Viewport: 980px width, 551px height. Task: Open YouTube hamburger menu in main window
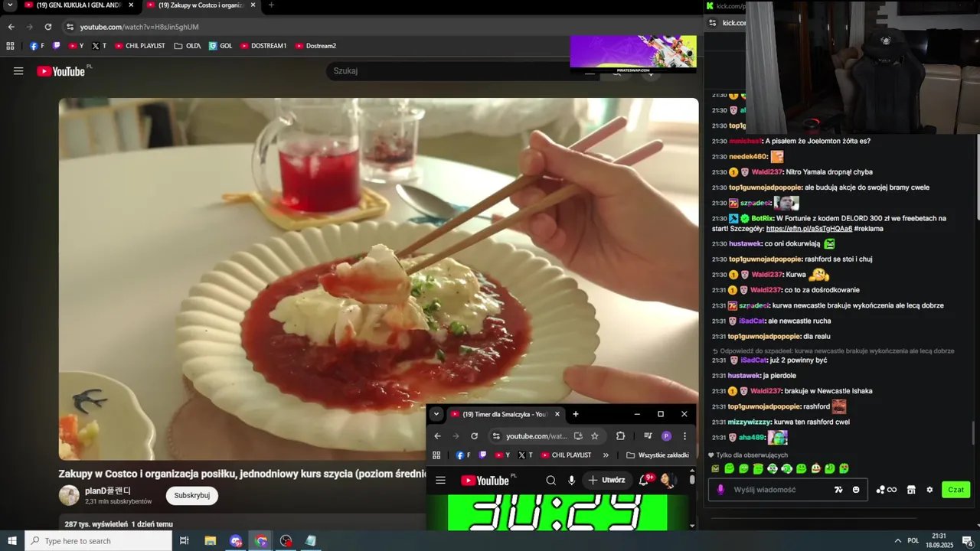click(x=18, y=71)
